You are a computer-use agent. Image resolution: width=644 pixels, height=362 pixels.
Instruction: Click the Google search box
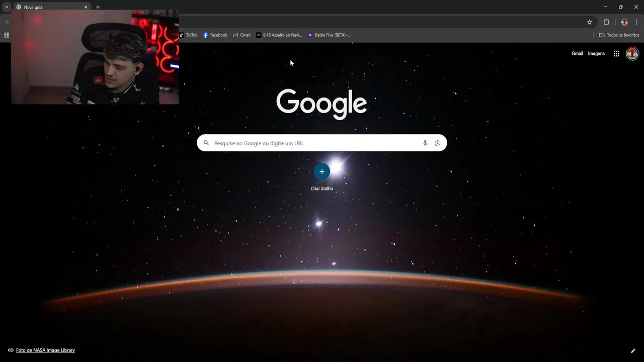[322, 143]
